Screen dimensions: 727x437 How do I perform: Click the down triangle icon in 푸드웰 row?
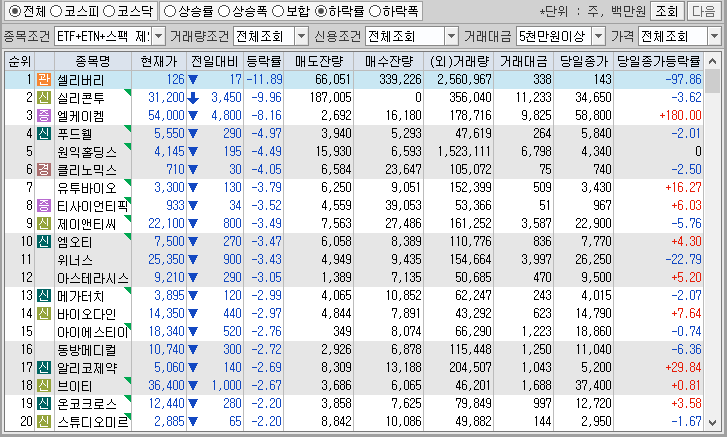coord(193,133)
